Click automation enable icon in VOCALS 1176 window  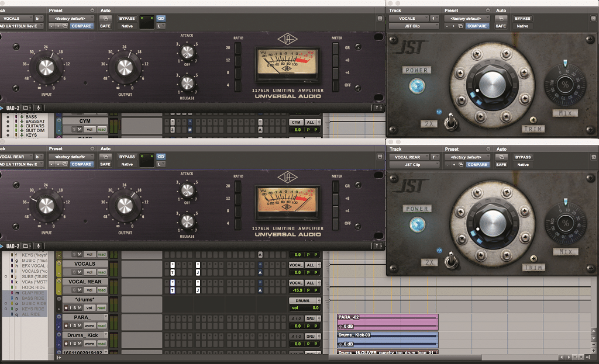[105, 18]
